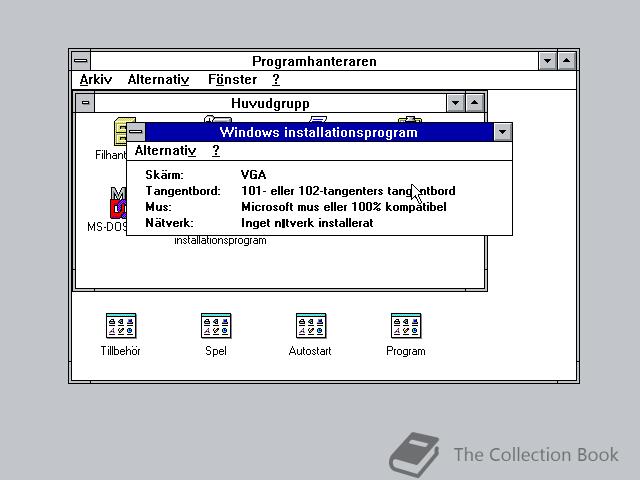Open Arkiv menu in Programhanteraren
Viewport: 640px width, 480px height.
96,79
